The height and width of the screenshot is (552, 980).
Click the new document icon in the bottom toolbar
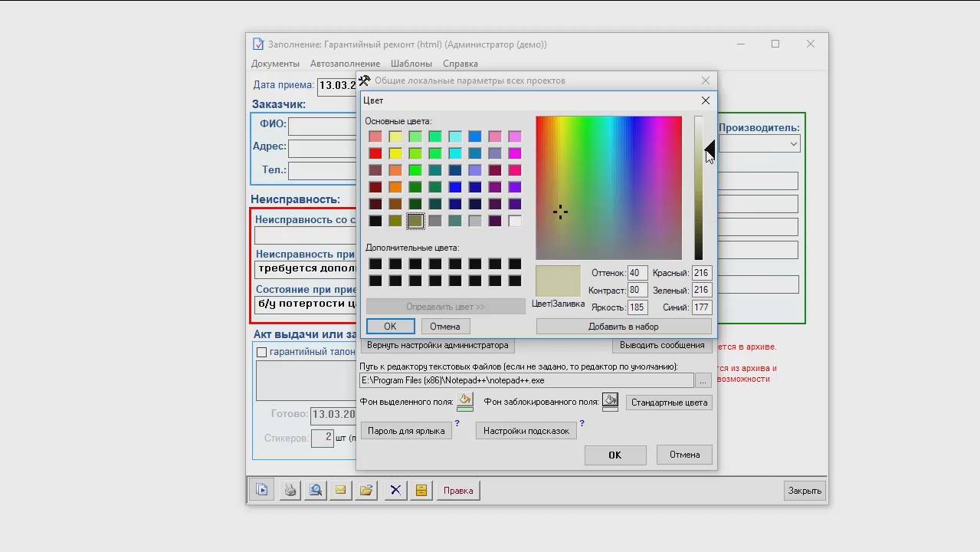pyautogui.click(x=262, y=490)
